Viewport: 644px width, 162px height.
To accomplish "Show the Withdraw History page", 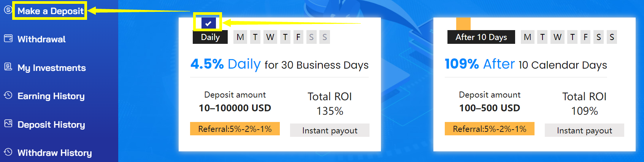I will [x=55, y=153].
